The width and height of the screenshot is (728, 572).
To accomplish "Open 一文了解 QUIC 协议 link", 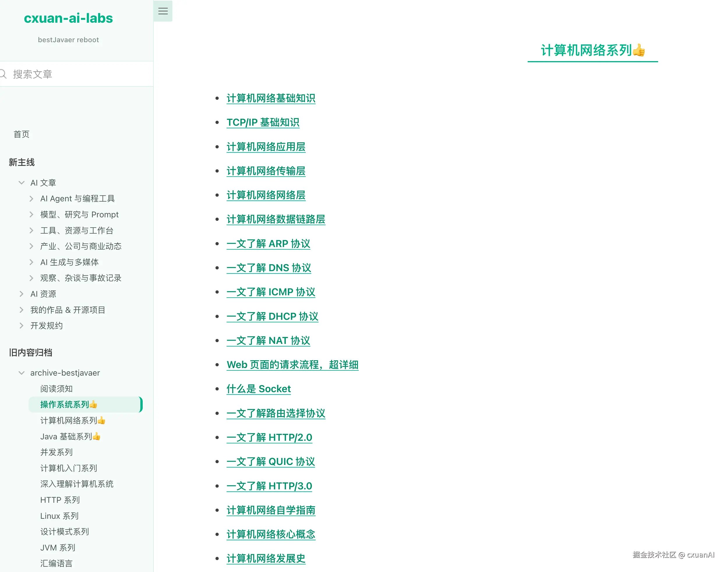I will [271, 462].
